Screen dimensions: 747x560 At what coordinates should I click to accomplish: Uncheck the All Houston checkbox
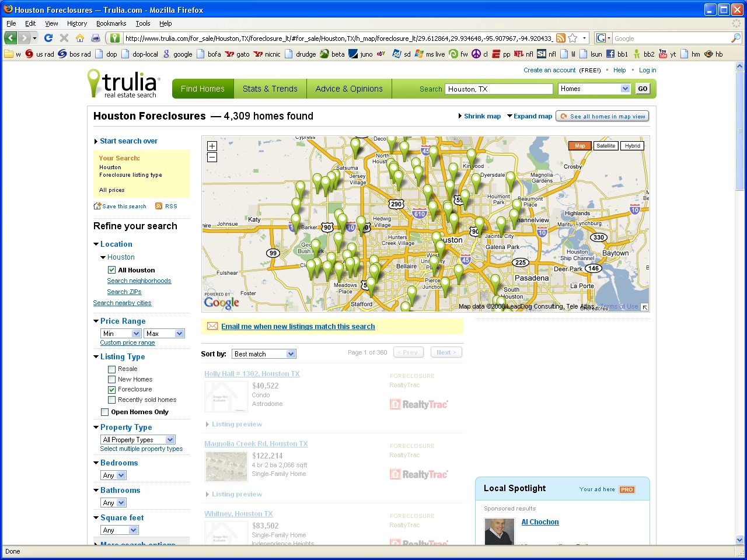click(x=111, y=270)
